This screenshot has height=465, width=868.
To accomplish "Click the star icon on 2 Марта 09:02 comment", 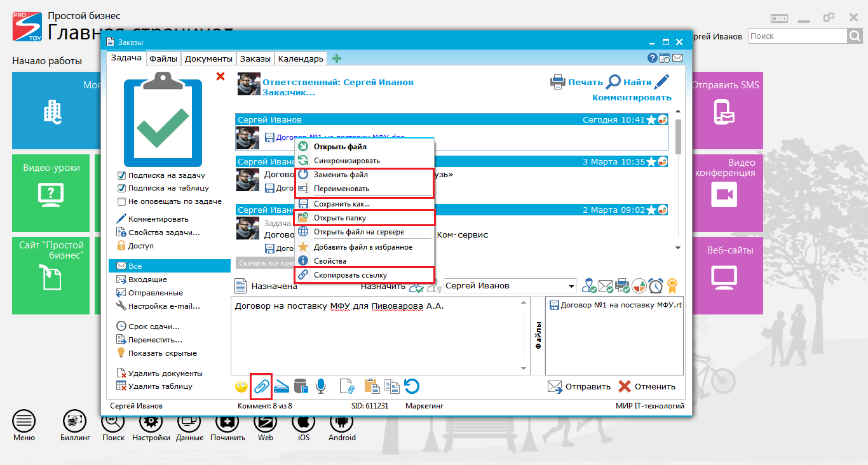I will (651, 210).
